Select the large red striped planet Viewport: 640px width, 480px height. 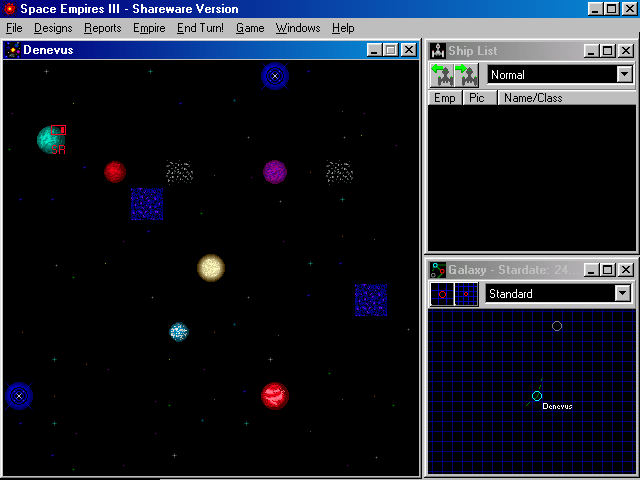[x=275, y=396]
